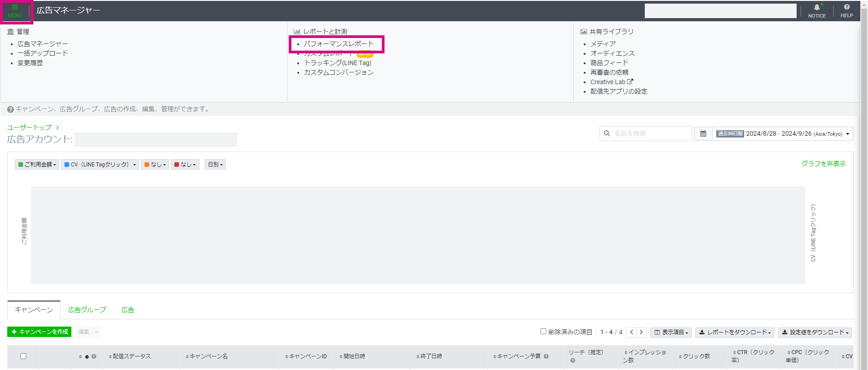Image resolution: width=868 pixels, height=370 pixels.
Task: Sort by 開始日時 column
Action: coord(352,356)
